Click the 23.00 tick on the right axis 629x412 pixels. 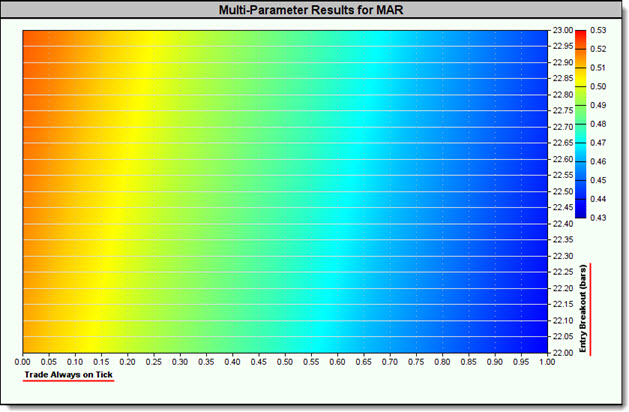563,30
